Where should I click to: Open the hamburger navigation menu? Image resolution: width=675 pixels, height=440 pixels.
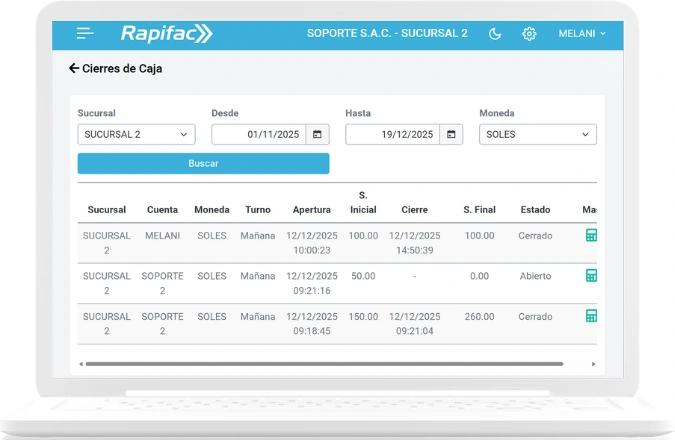click(85, 33)
